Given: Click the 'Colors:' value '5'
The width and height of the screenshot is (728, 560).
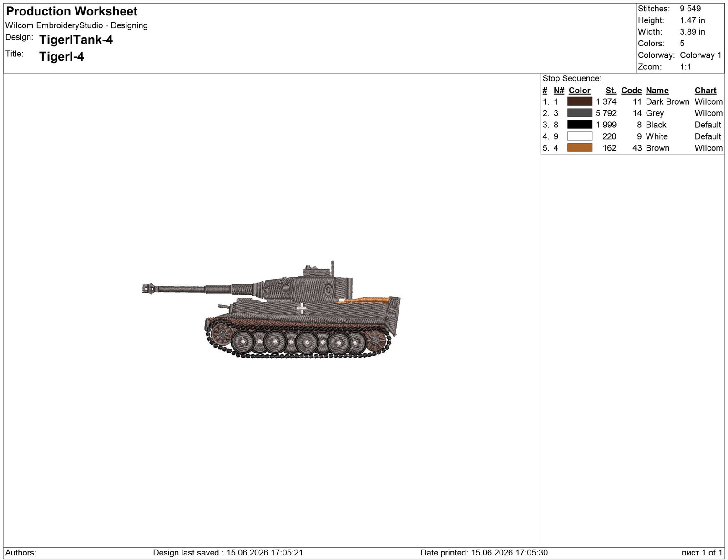Looking at the screenshot, I should (682, 44).
